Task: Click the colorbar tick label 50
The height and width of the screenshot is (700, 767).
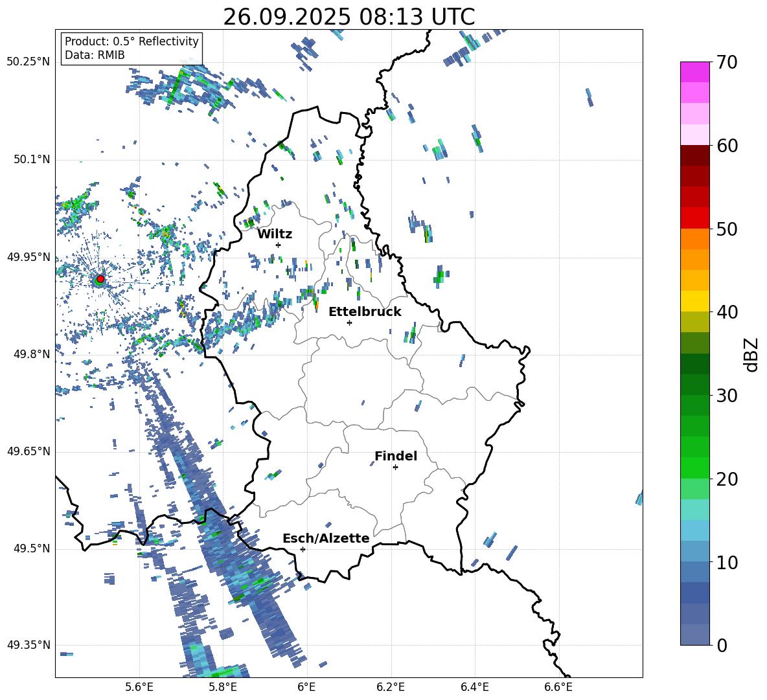Action: [x=727, y=229]
